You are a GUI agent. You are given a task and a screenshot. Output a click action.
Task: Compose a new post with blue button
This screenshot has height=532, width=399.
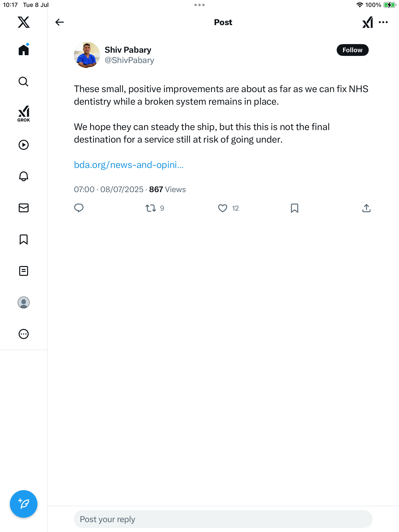24,504
